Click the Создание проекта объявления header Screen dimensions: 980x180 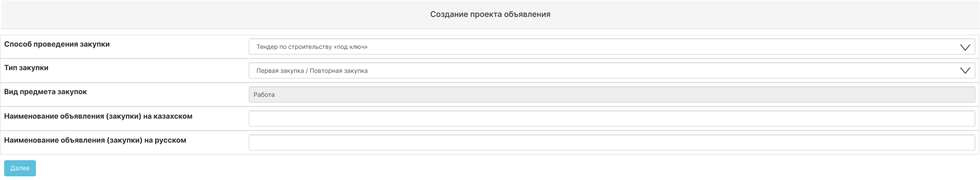point(490,14)
